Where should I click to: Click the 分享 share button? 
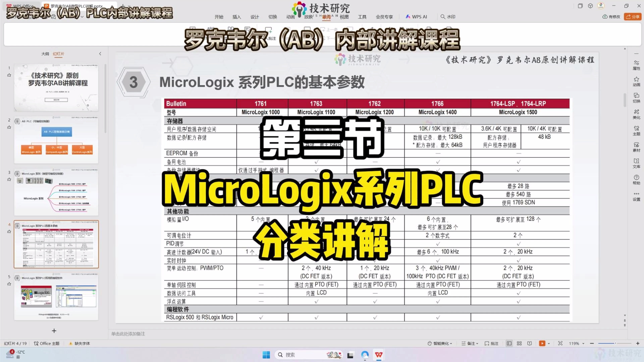[632, 17]
